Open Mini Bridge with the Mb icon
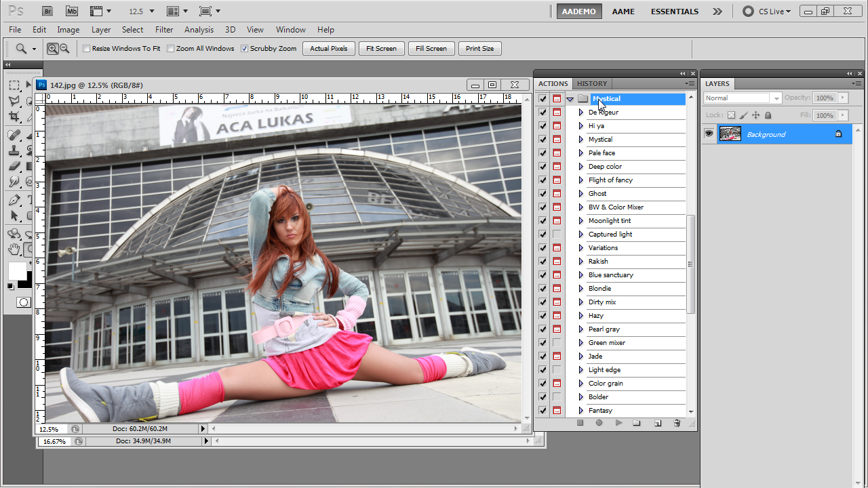The height and width of the screenshot is (488, 868). (x=71, y=12)
